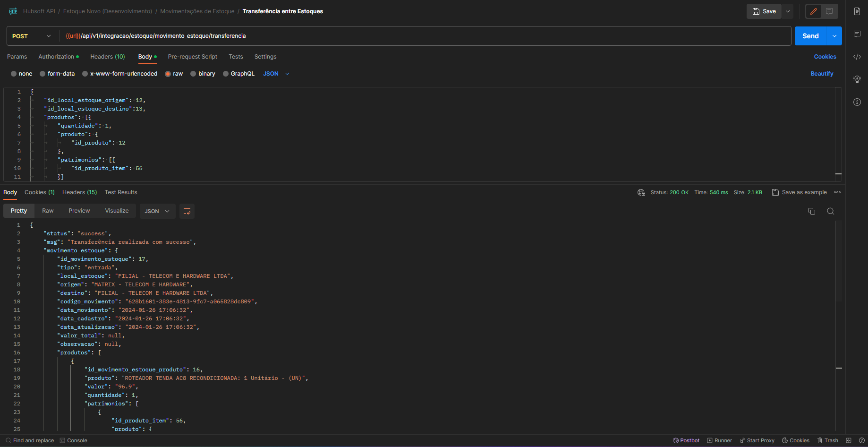This screenshot has width=868, height=447.
Task: Switch response view to Preview
Action: pos(79,211)
